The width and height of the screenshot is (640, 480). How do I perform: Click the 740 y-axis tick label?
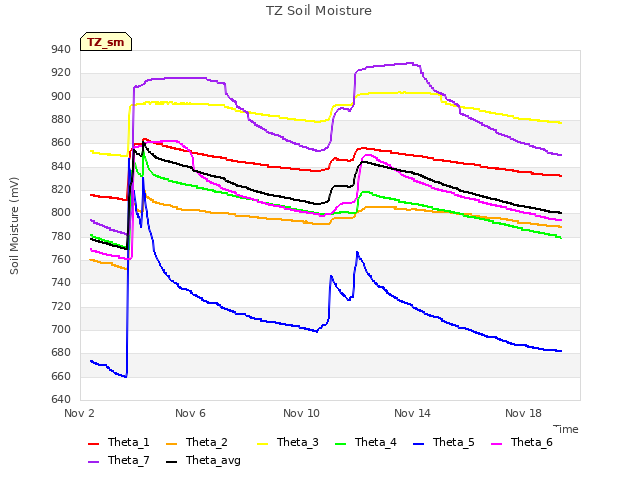click(x=61, y=282)
